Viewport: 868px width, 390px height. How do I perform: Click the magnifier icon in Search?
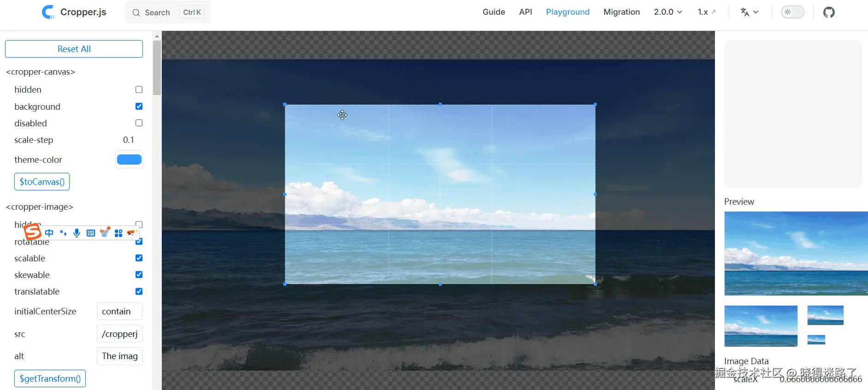click(136, 12)
